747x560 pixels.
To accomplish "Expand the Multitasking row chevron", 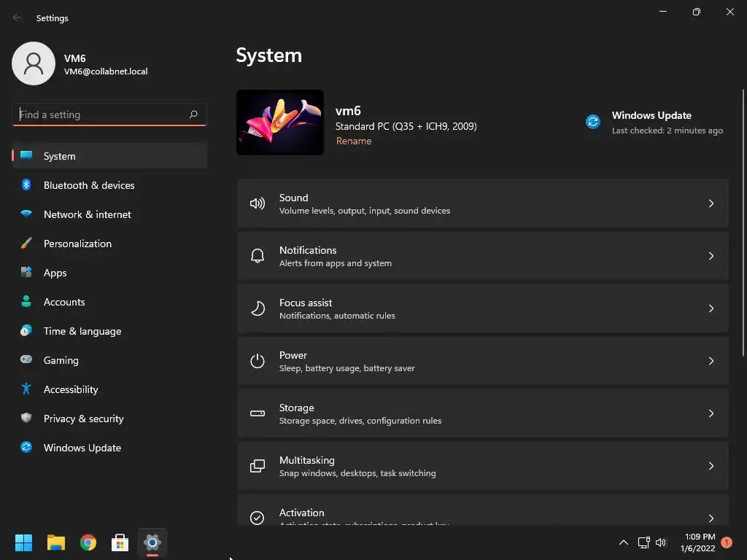I will tap(711, 466).
